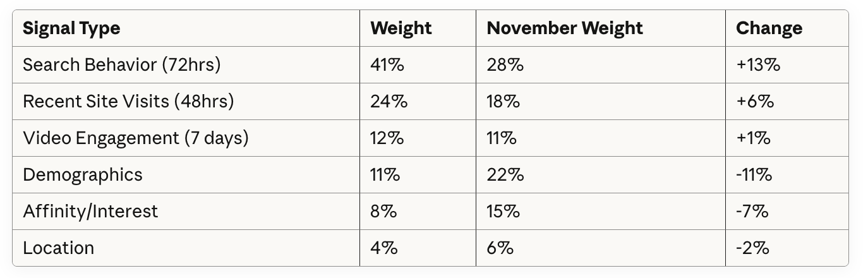
Task: Click the -7% change value
Action: pos(752,211)
